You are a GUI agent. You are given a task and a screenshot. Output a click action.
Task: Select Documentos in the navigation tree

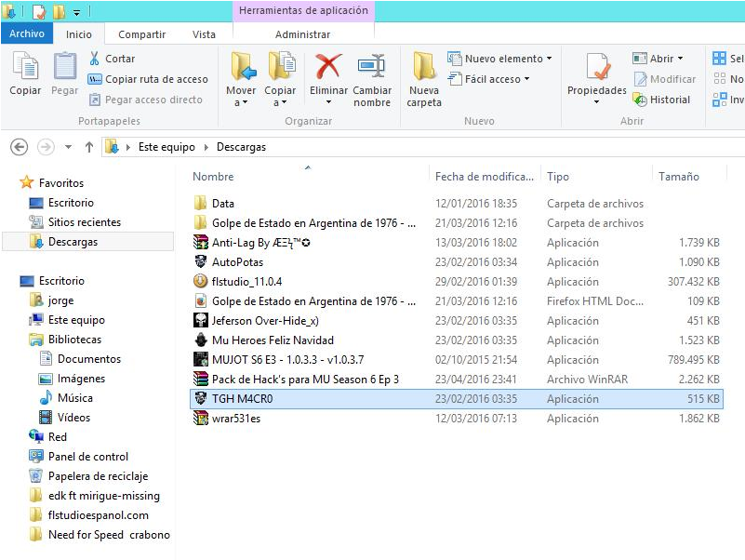[x=89, y=359]
